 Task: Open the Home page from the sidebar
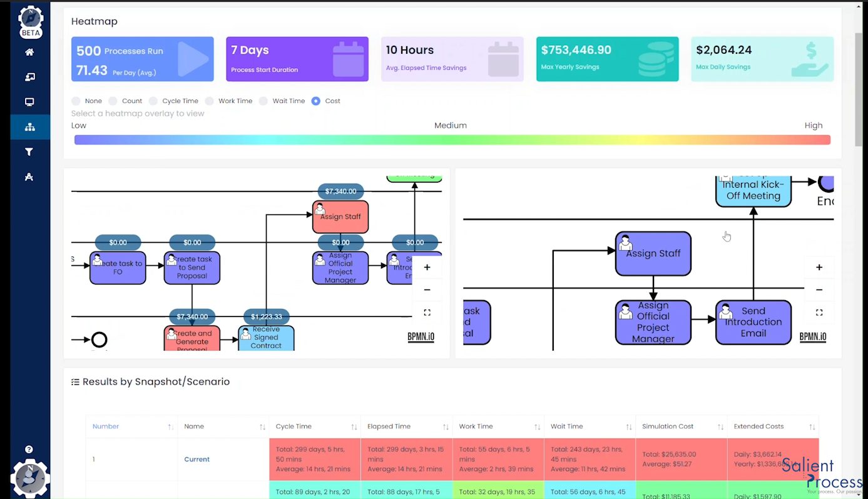(x=29, y=52)
